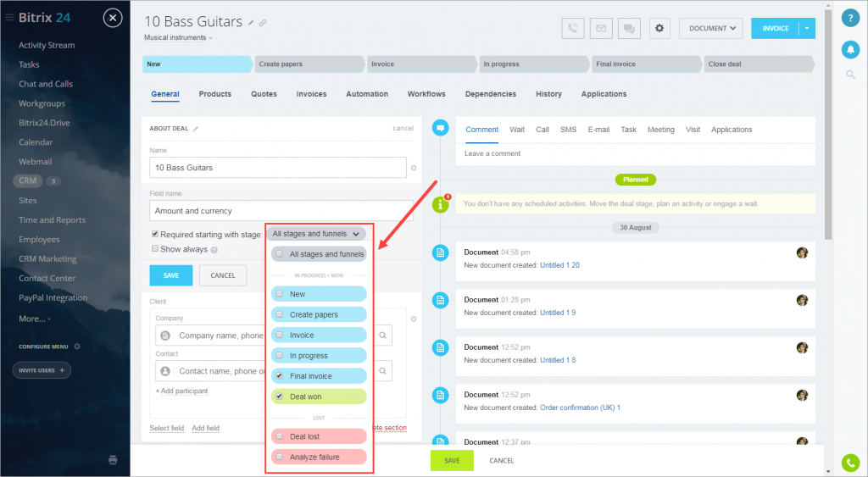Click the timeline comment bubble icon
The image size is (868, 477).
(440, 128)
